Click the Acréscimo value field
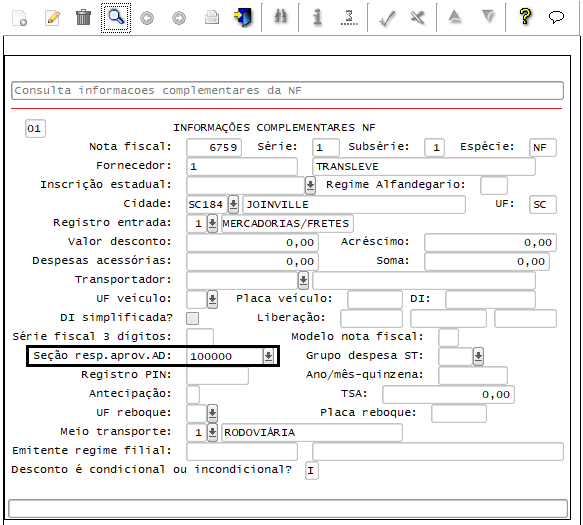This screenshot has height=525, width=583. point(490,242)
